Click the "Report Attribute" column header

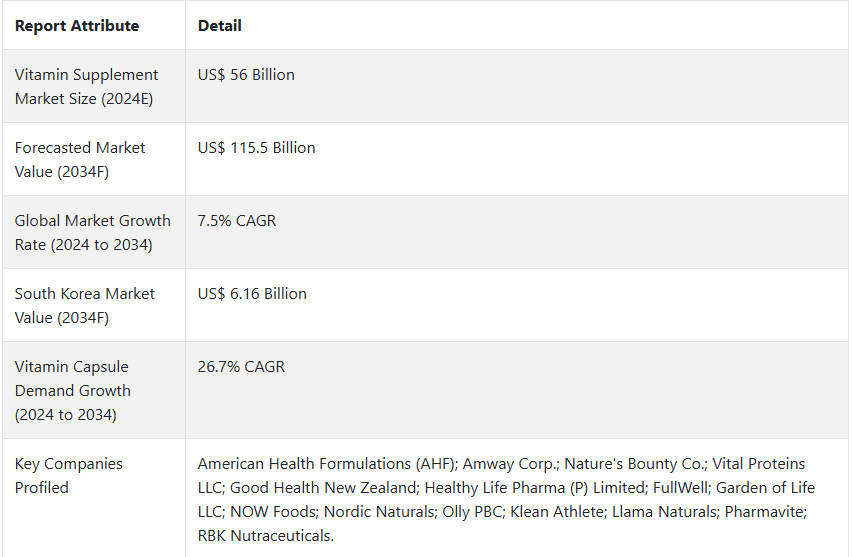pos(77,26)
